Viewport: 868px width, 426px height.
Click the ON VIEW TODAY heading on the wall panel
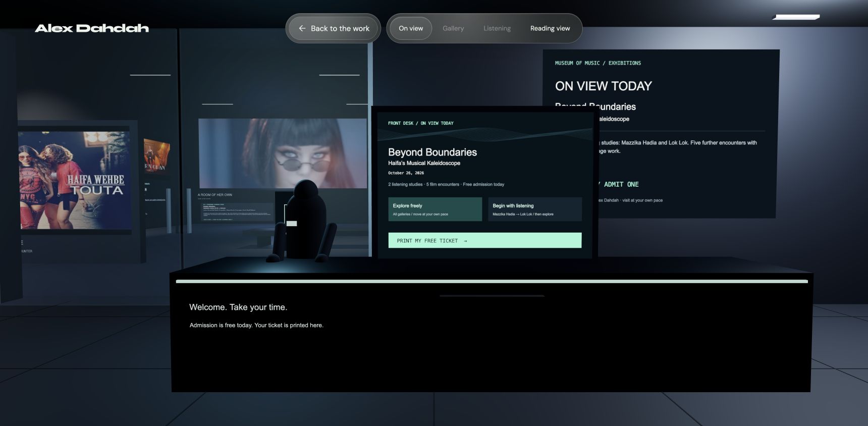(604, 86)
